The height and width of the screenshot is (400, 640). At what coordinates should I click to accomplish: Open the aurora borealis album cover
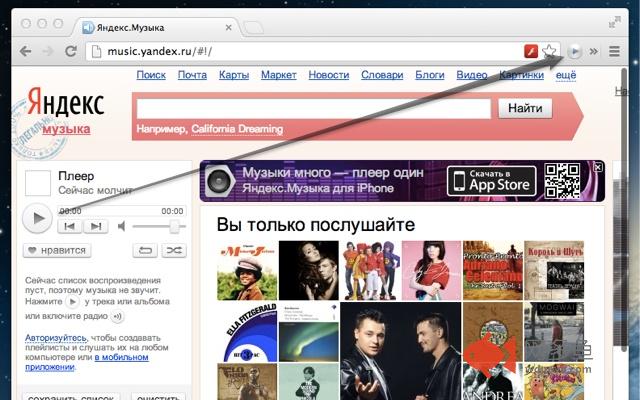[309, 332]
